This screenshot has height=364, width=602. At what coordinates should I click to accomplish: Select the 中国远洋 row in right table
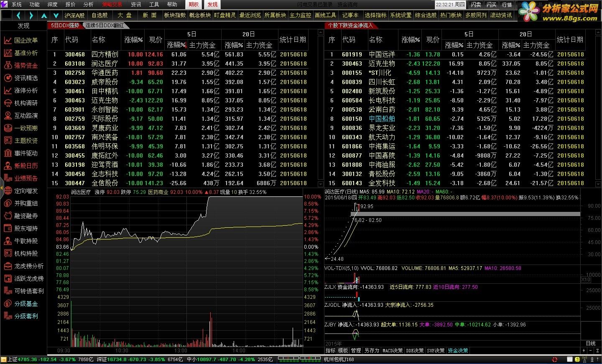pos(455,54)
